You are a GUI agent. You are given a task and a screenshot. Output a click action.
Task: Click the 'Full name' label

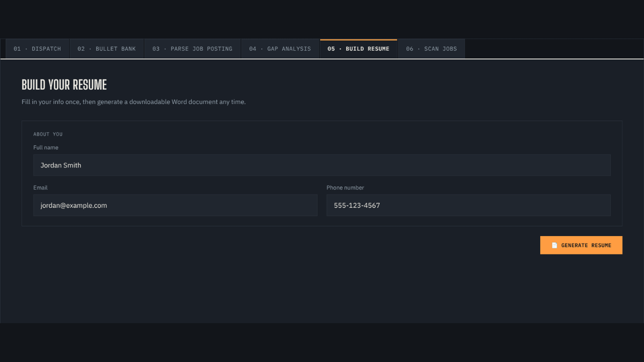46,148
